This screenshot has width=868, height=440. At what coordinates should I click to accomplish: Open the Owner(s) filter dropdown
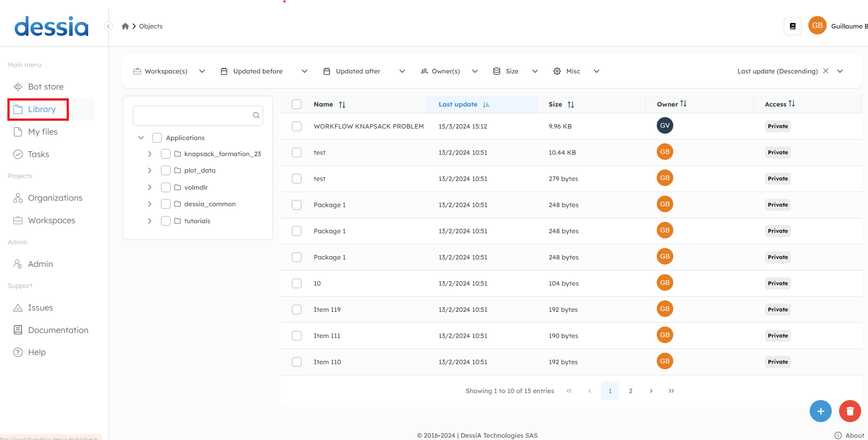450,71
